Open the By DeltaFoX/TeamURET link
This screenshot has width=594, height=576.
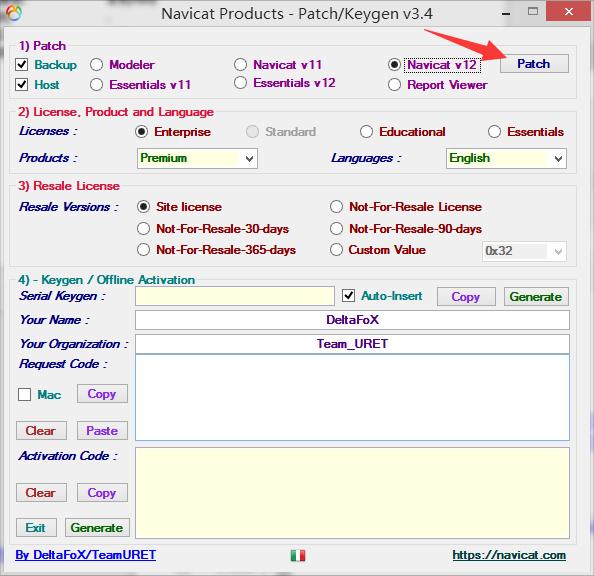tap(86, 555)
